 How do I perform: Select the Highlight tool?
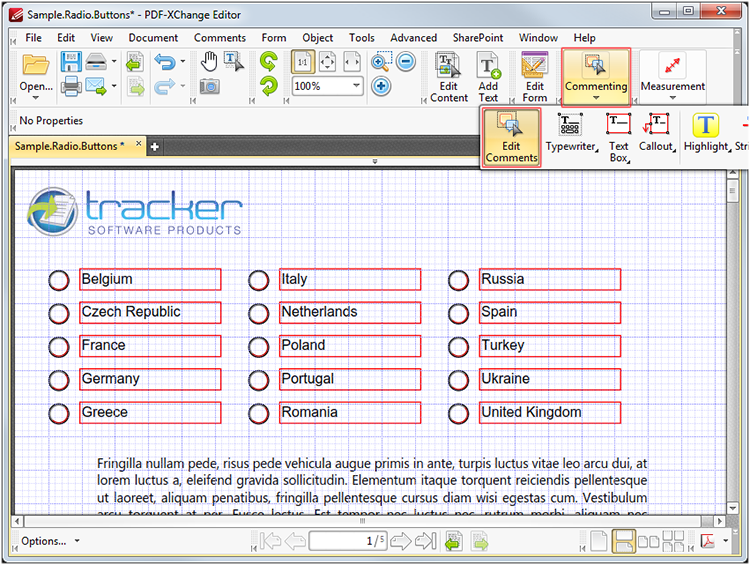click(x=706, y=133)
